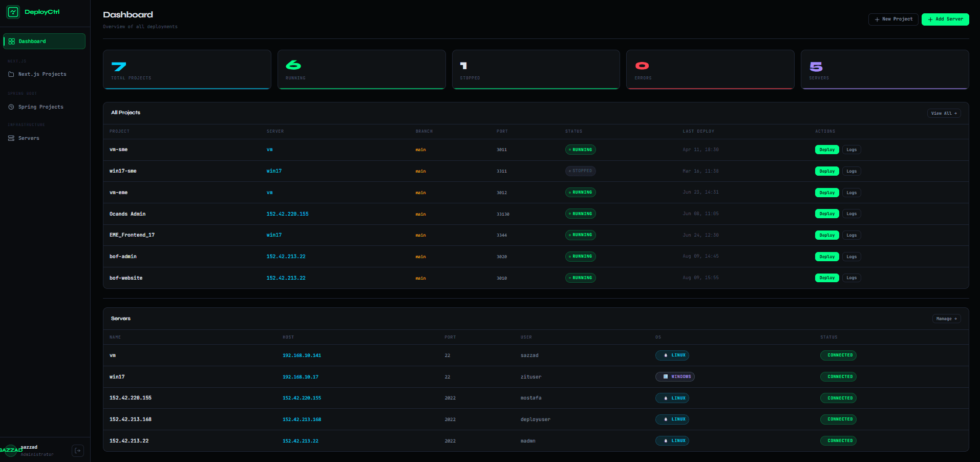Screen dimensions: 980x462
Task: Deploy the vm-sme project
Action: (827, 150)
